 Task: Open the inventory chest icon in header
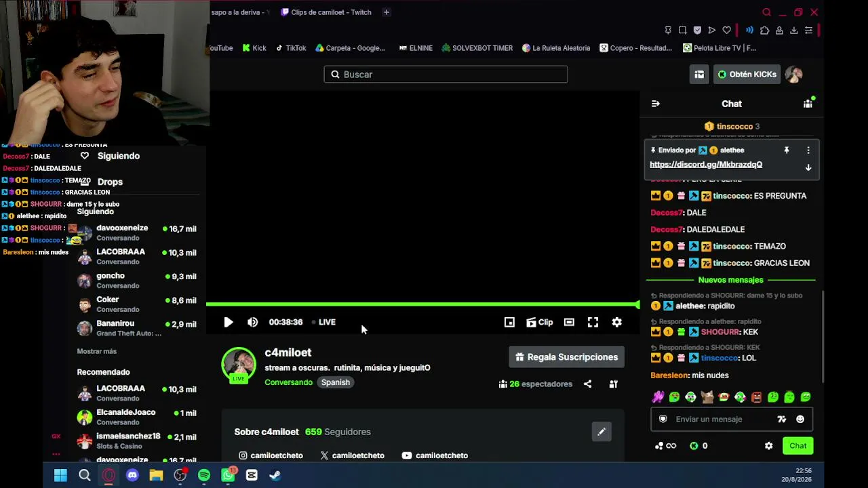(x=699, y=75)
